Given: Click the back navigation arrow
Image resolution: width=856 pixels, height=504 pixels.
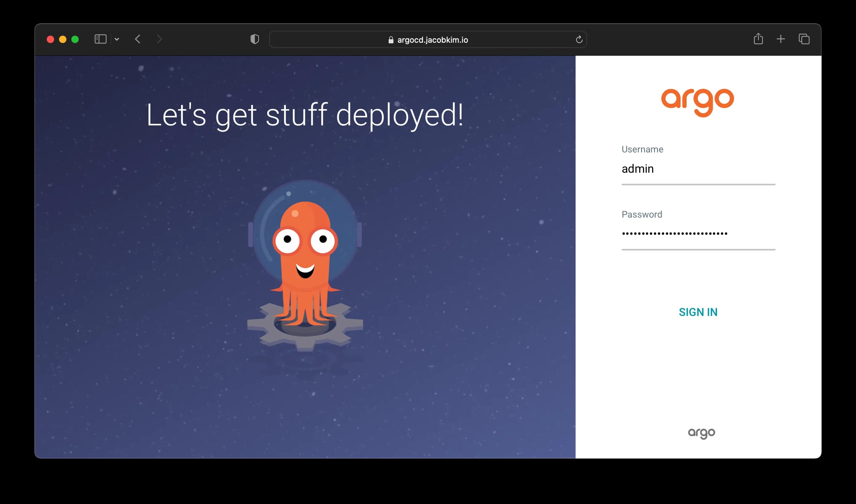Looking at the screenshot, I should [x=137, y=39].
